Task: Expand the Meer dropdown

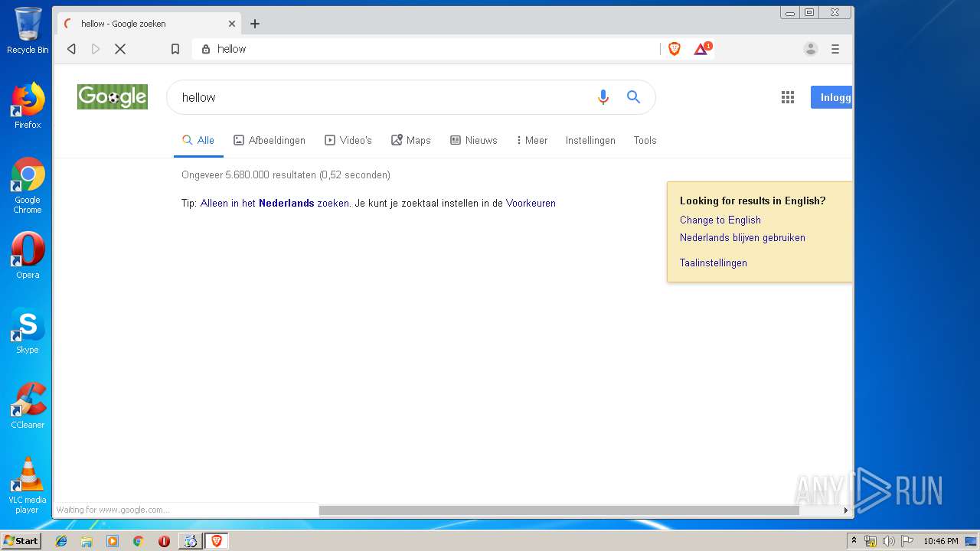Action: [x=532, y=140]
